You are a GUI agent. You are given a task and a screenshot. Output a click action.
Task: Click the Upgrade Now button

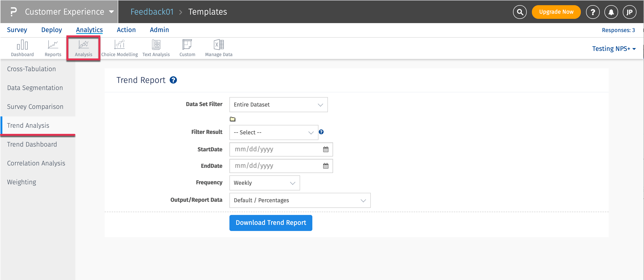[556, 12]
